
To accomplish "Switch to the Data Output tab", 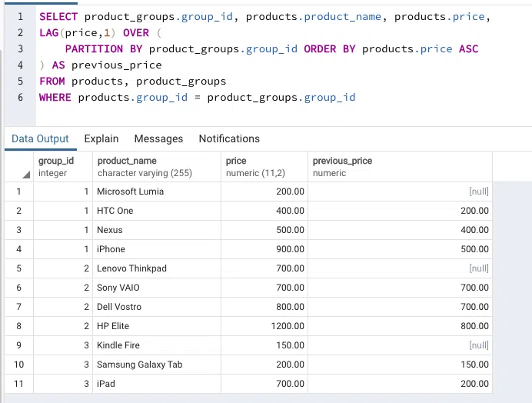I will tap(40, 139).
